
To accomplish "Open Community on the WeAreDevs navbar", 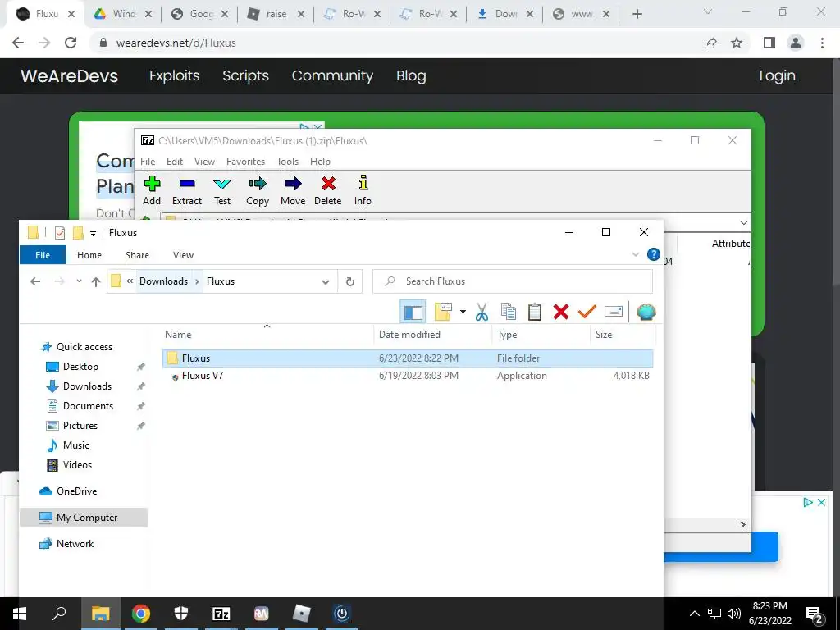I will tap(332, 75).
